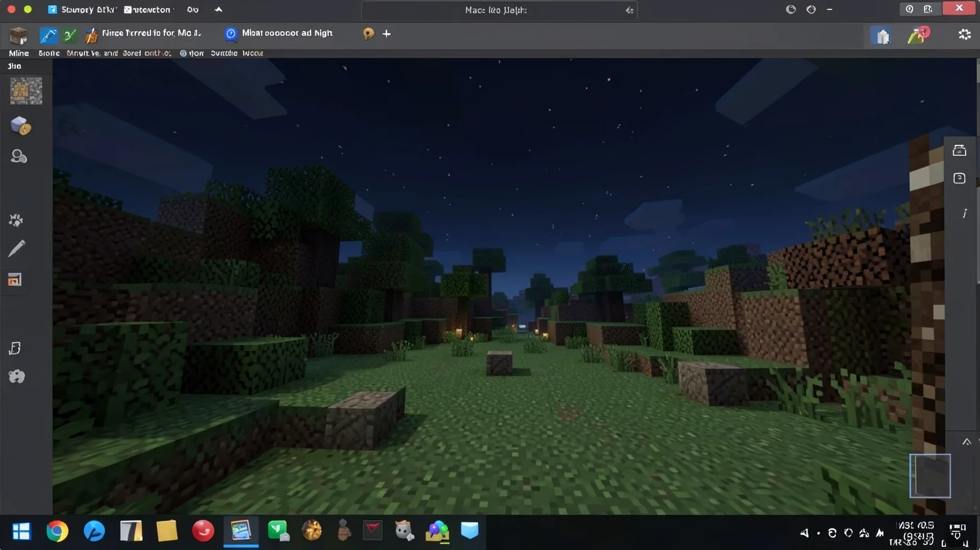Expand the right panel chevron up arrow
This screenshot has height=550, width=980.
[967, 442]
